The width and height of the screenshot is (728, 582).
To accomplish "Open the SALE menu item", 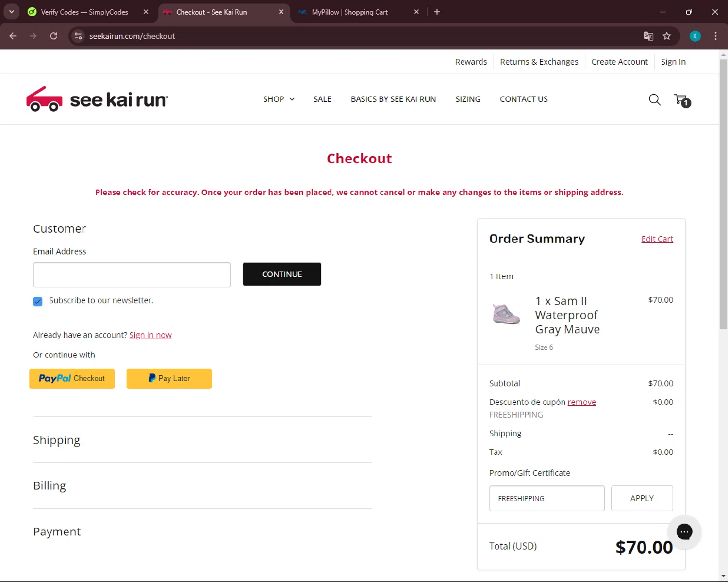I will click(322, 99).
